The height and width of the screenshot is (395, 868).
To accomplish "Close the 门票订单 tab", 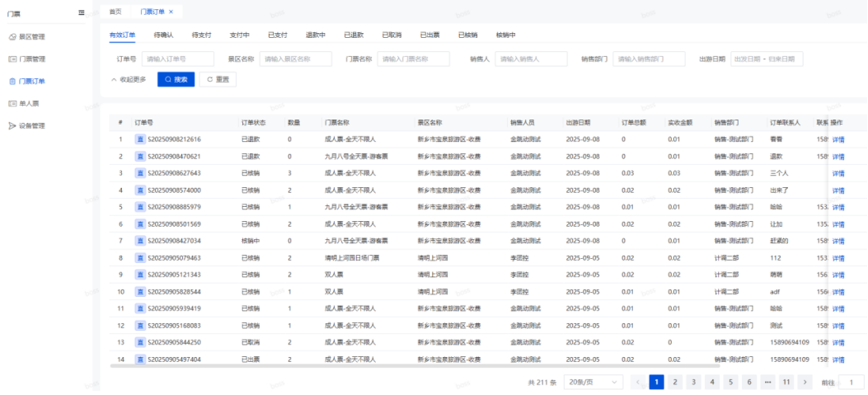I will 171,12.
